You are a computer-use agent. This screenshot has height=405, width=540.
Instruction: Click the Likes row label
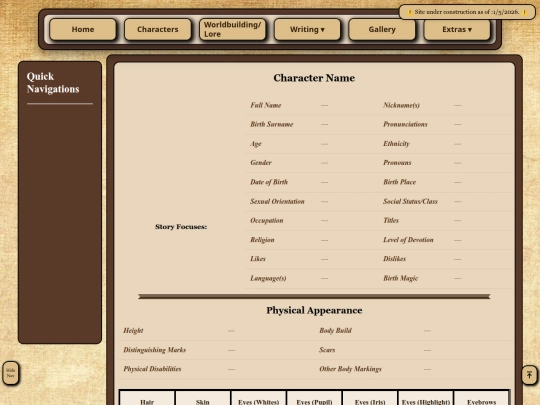[258, 259]
